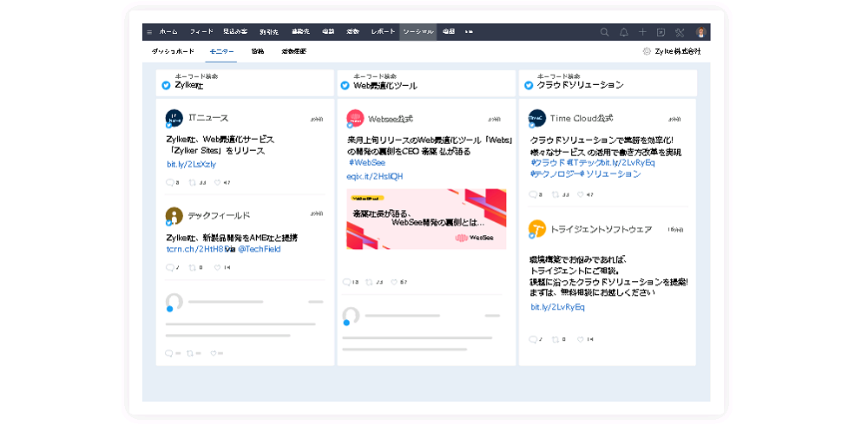The width and height of the screenshot is (868, 425).
Task: Click the Twitter icon of Zylker社 column
Action: (x=166, y=85)
